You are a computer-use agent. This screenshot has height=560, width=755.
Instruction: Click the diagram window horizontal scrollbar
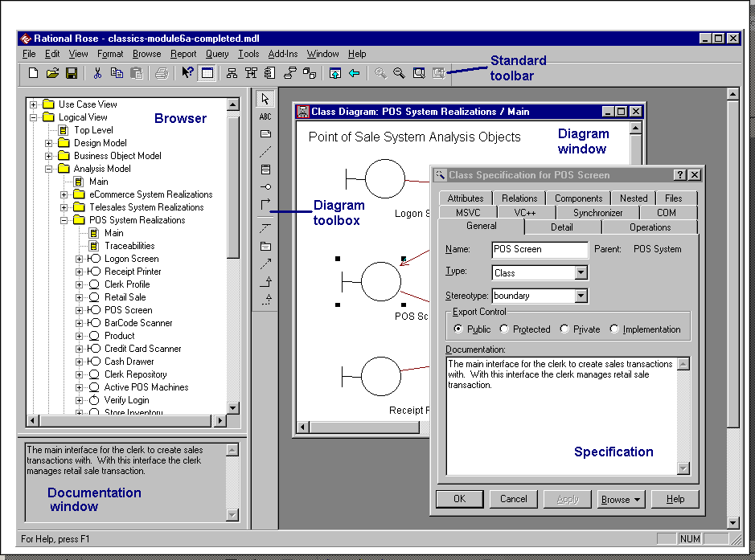point(364,427)
